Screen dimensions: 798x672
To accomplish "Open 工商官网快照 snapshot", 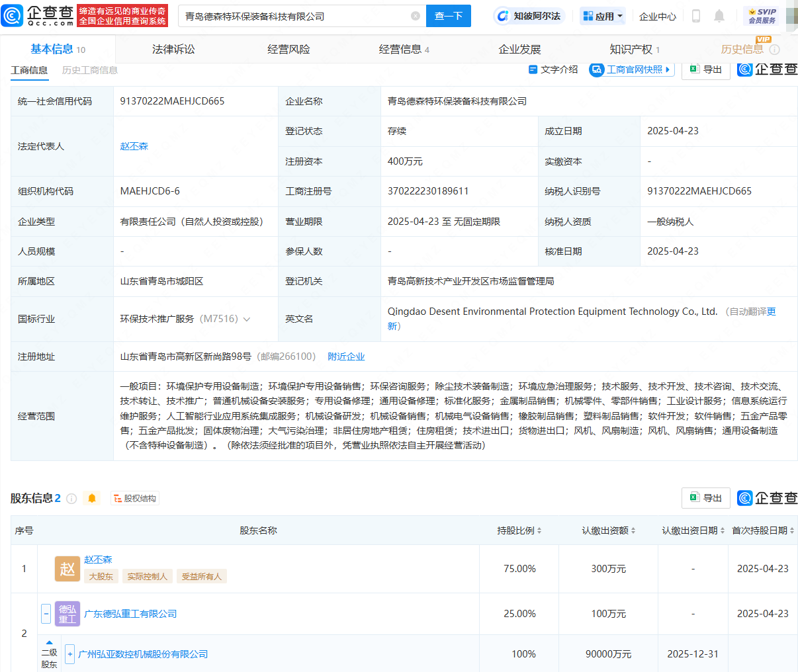I will coord(632,69).
